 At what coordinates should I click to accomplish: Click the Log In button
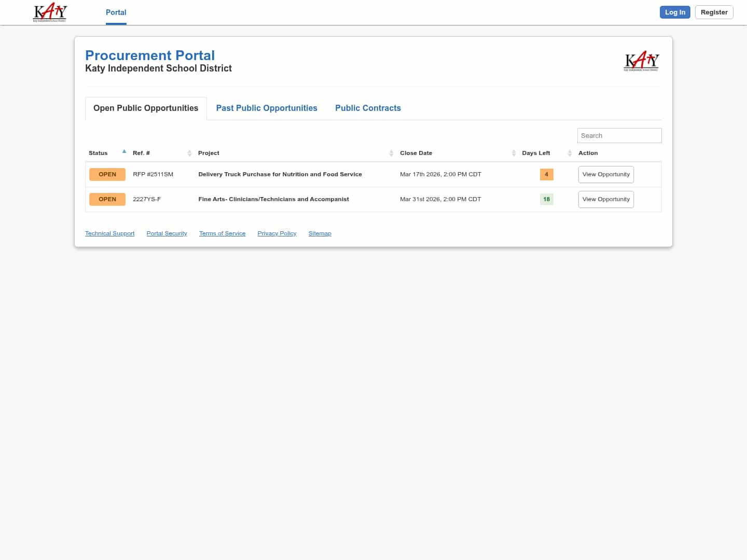point(675,12)
